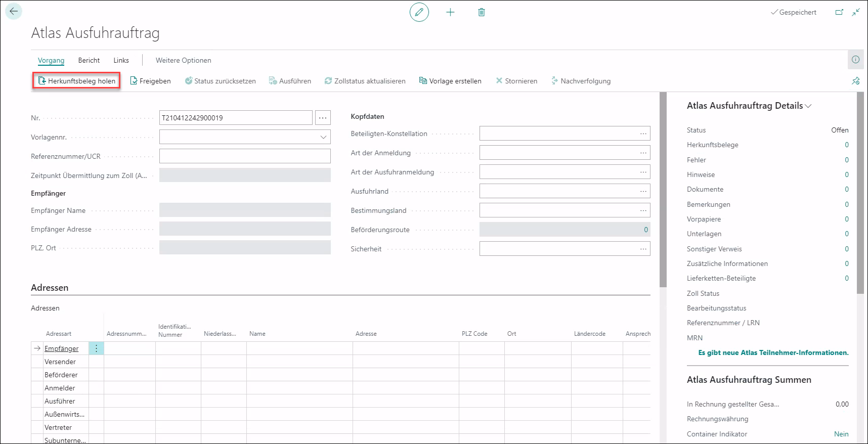Click Ausführen action
This screenshot has height=444, width=868.
pyautogui.click(x=290, y=81)
